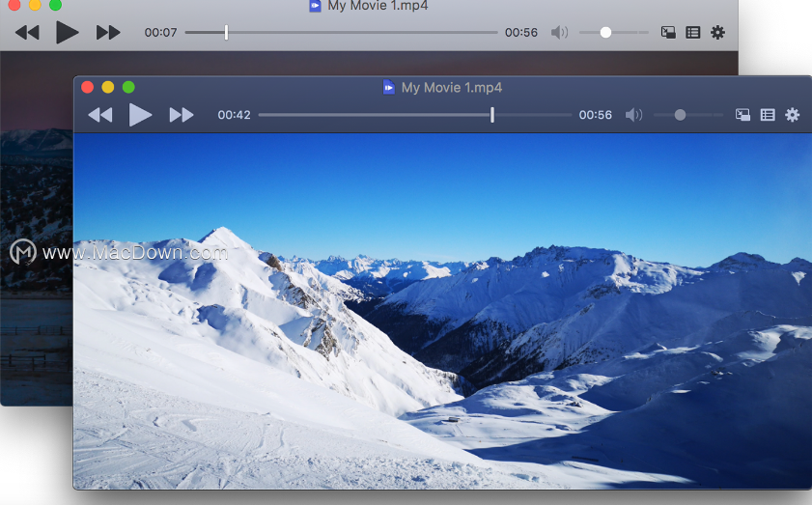This screenshot has width=812, height=505.
Task: Adjust the volume slider knob in front window
Action: (x=680, y=115)
